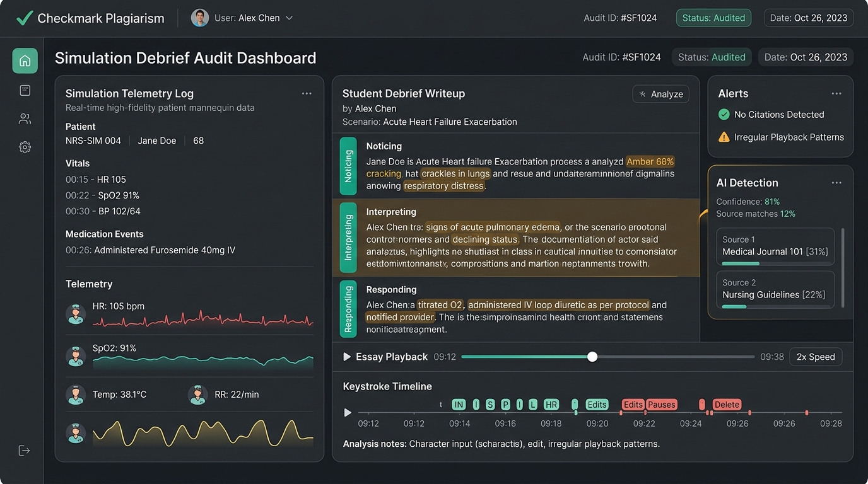Select the Interpreting section tab

pyautogui.click(x=348, y=238)
